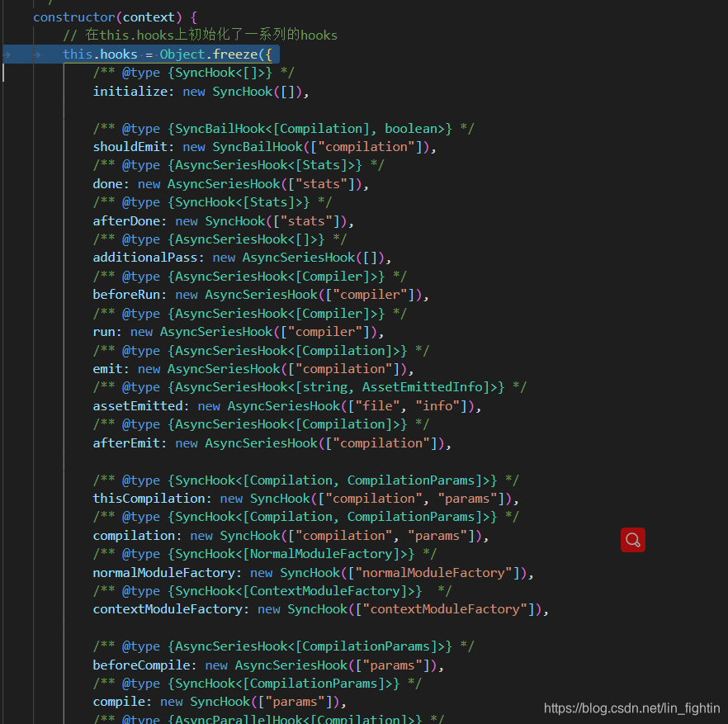This screenshot has height=724, width=728.
Task: Click the 'done: new AsyncSeriesHook' line
Action: pos(231,184)
